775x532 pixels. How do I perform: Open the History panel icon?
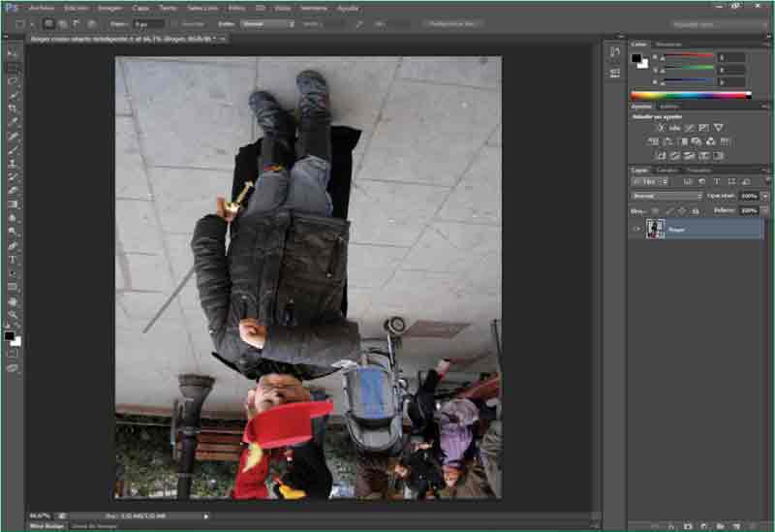coord(614,51)
